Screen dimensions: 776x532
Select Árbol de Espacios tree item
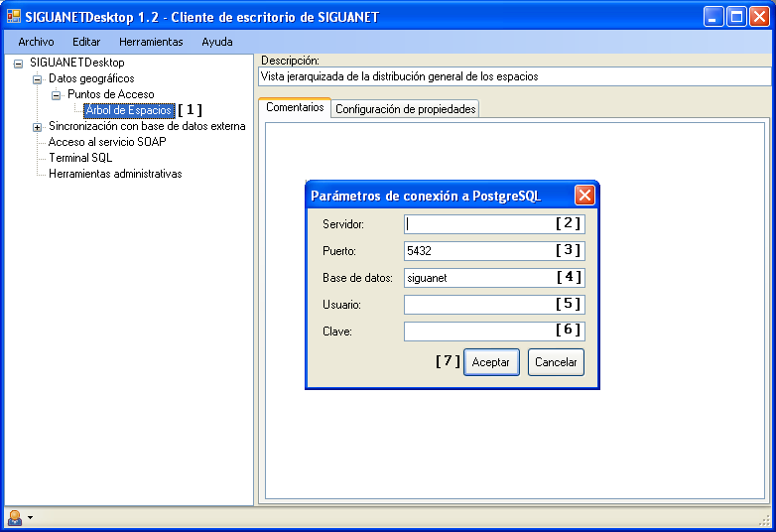[129, 110]
